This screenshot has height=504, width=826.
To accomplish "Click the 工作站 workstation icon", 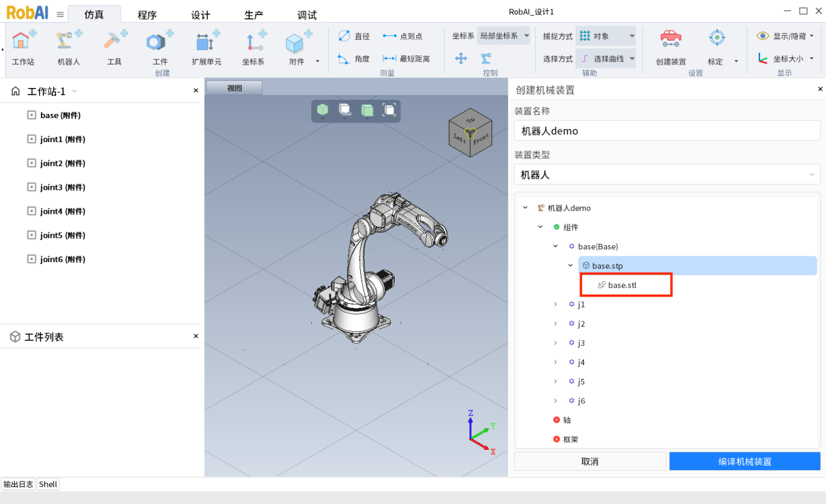I will (23, 40).
